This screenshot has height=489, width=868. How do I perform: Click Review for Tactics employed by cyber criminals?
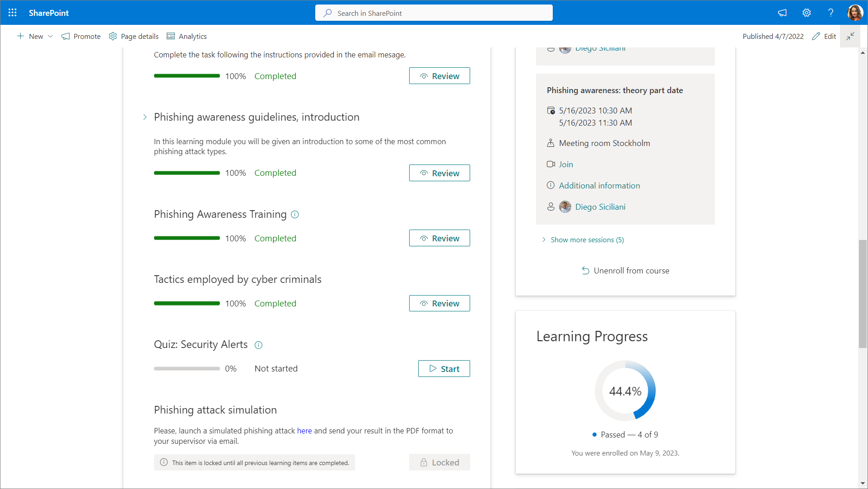pyautogui.click(x=439, y=303)
